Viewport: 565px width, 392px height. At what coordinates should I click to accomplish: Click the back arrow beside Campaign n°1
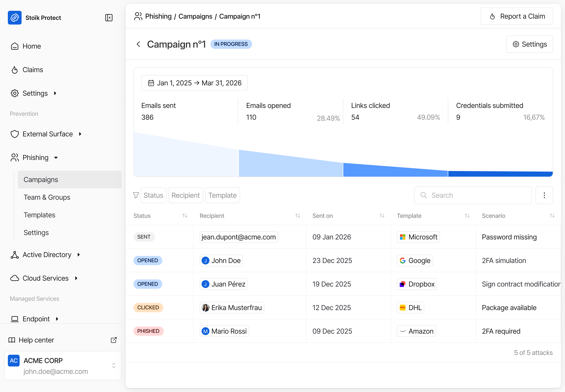pos(138,44)
